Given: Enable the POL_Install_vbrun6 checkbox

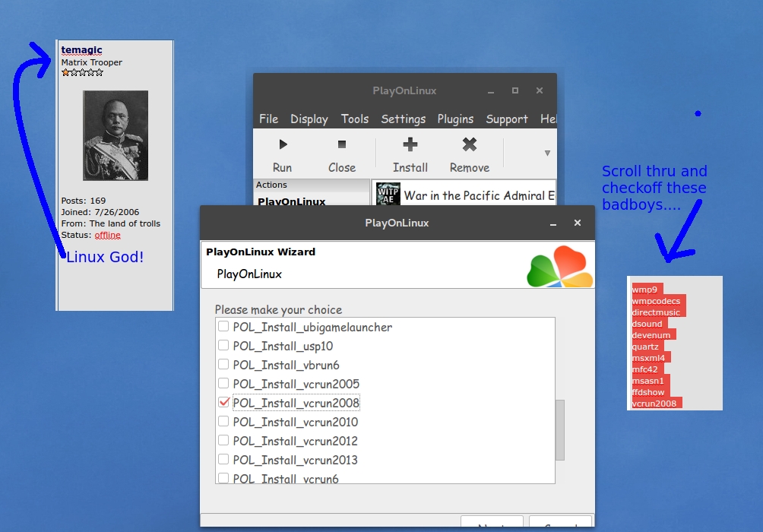Looking at the screenshot, I should [x=223, y=364].
